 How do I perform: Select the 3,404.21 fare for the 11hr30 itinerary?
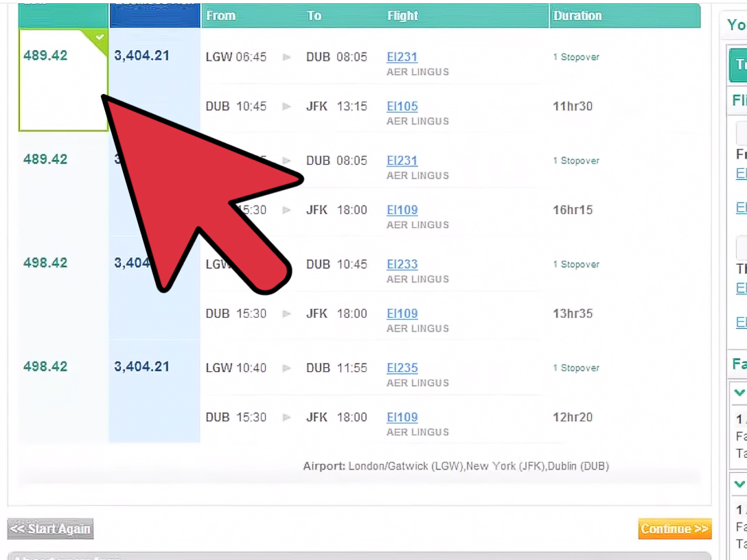pyautogui.click(x=141, y=56)
